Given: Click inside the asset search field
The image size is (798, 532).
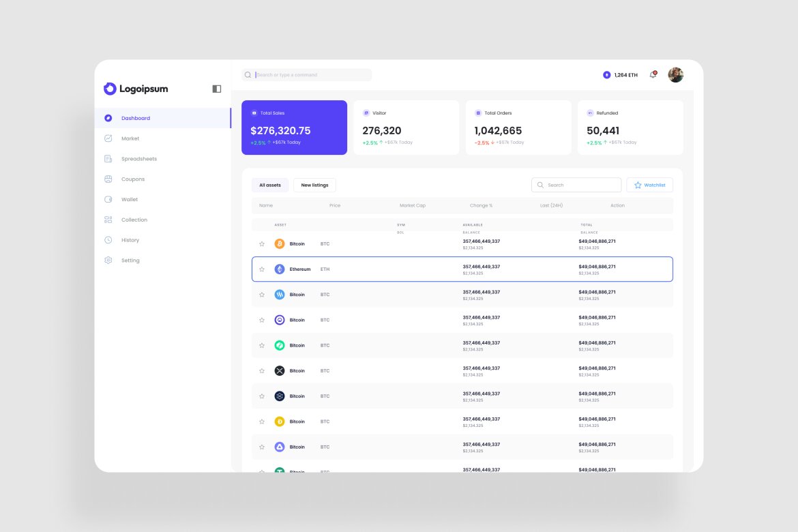Looking at the screenshot, I should tap(576, 185).
